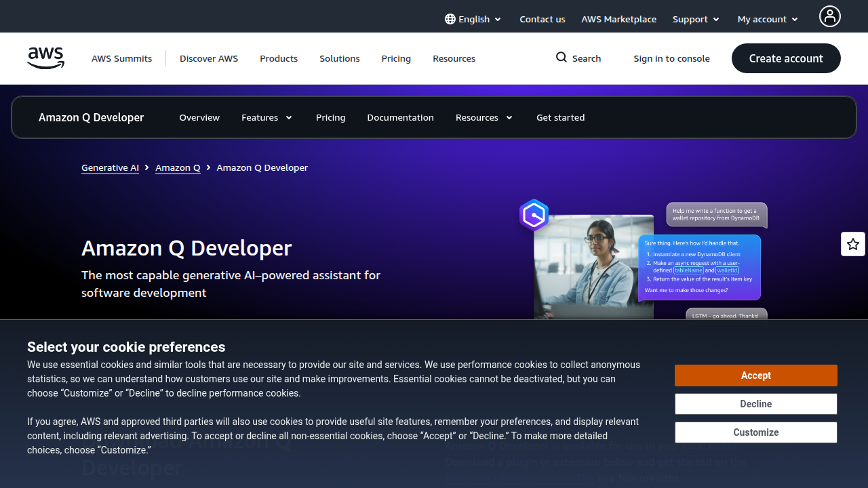Click the Search text field

587,58
